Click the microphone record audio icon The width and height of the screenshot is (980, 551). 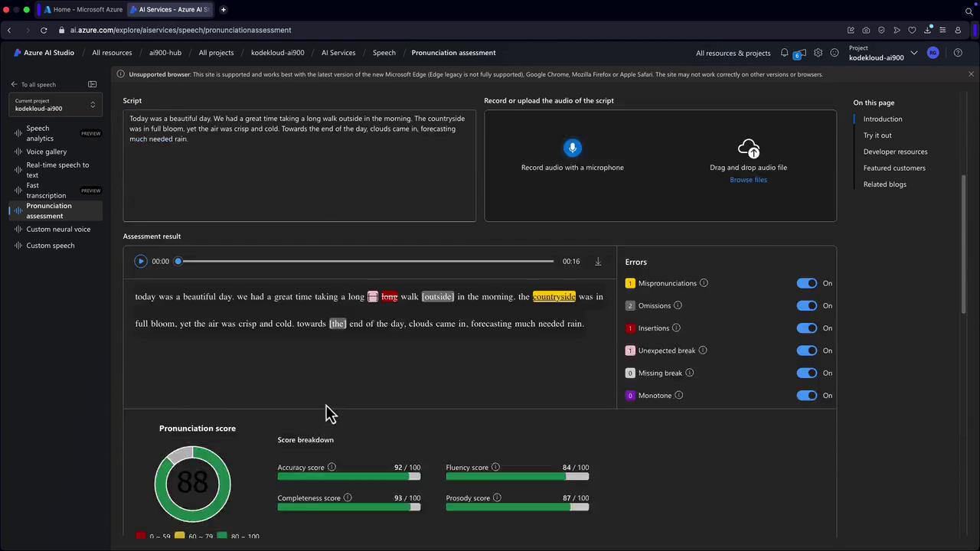coord(572,148)
